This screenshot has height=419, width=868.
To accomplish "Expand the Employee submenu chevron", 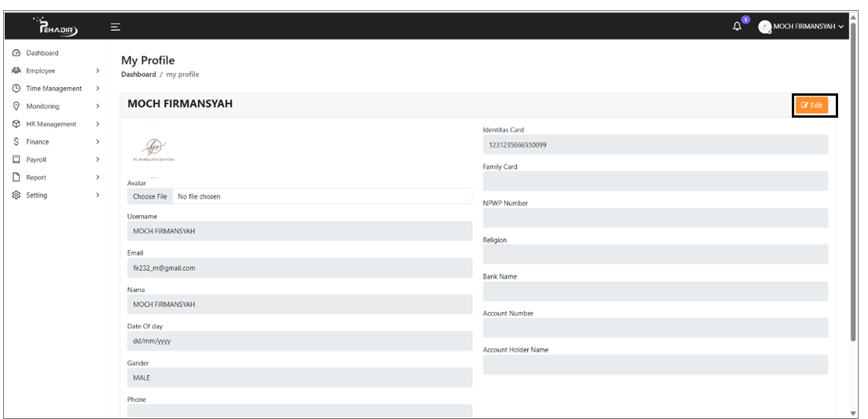I will click(x=97, y=71).
